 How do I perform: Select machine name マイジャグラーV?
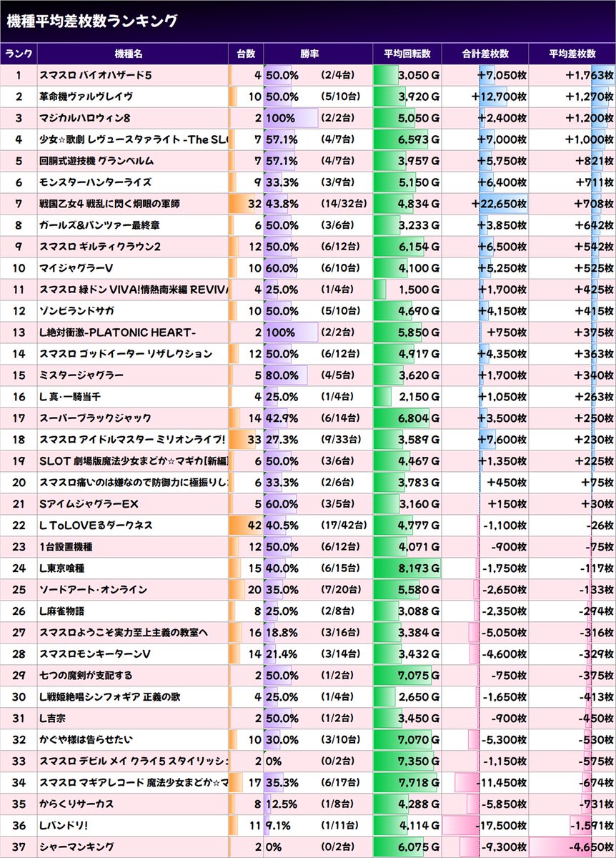tap(74, 268)
